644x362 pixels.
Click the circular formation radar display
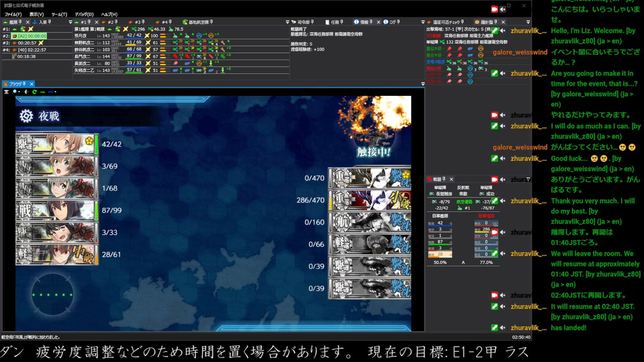52,295
